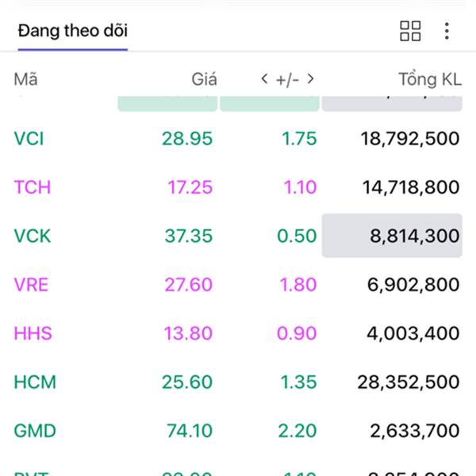
Task: Select the Đang theo dõi tab
Action: click(72, 31)
